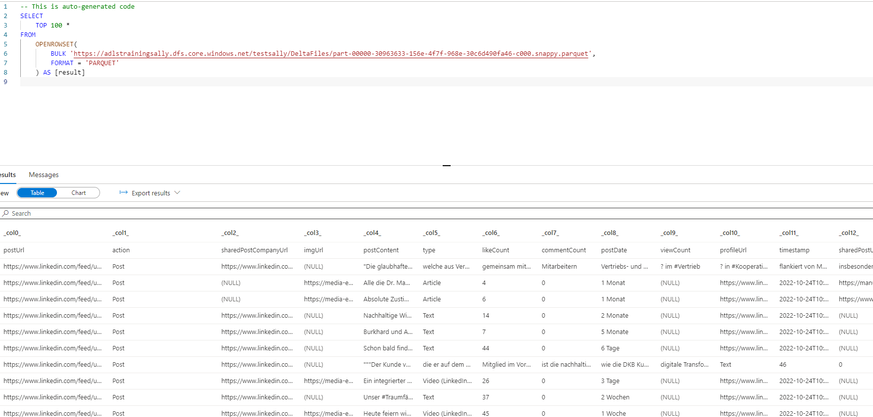Click the 'Nachhaltige Wi...' post content cell
Viewport: 873px width, 417px height.
[x=388, y=316]
